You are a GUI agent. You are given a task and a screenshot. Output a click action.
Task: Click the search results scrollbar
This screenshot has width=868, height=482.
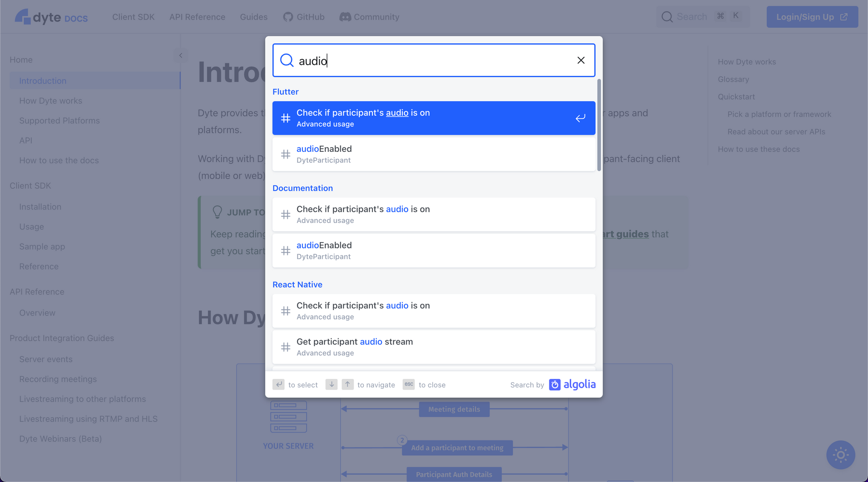pyautogui.click(x=599, y=125)
